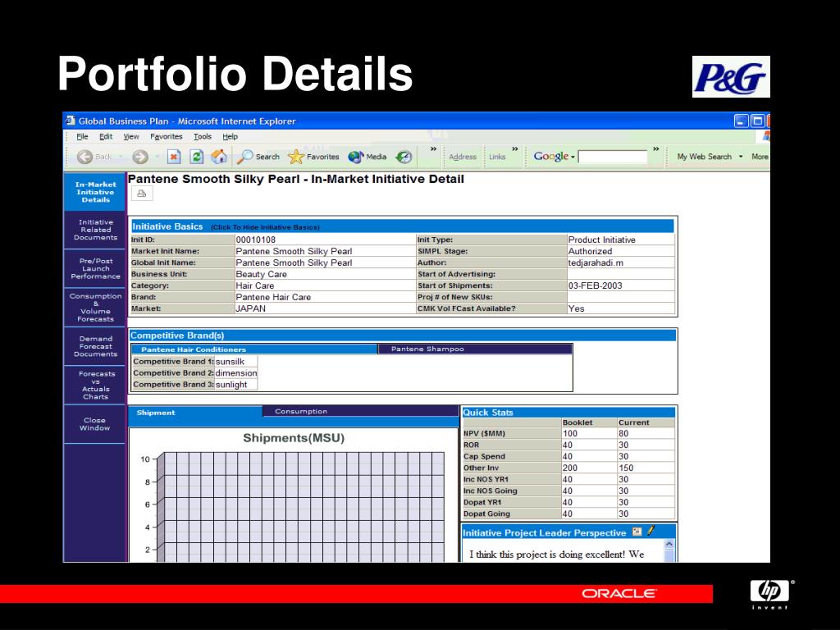Screen dimensions: 840x630
Task: Open Search via magnifier icon
Action: click(244, 157)
